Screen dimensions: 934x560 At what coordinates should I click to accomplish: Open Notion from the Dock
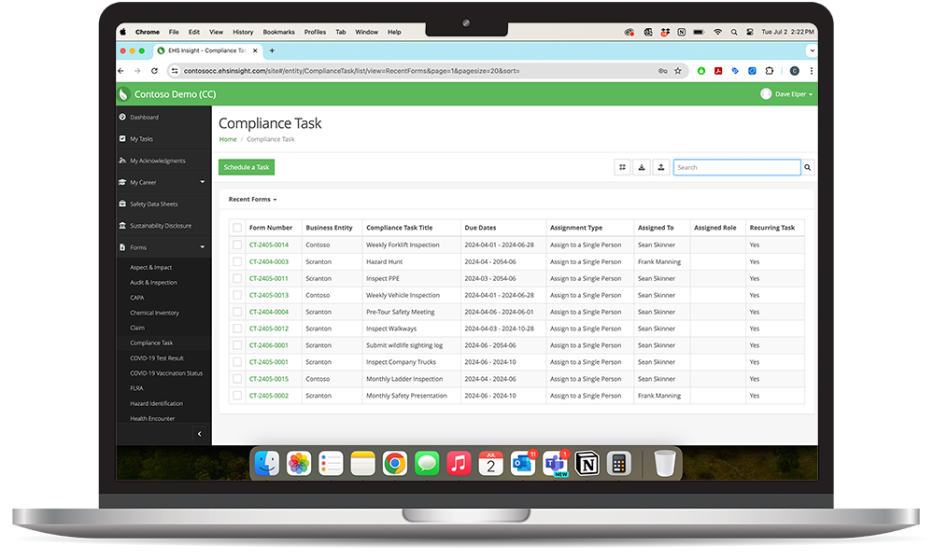tap(587, 462)
